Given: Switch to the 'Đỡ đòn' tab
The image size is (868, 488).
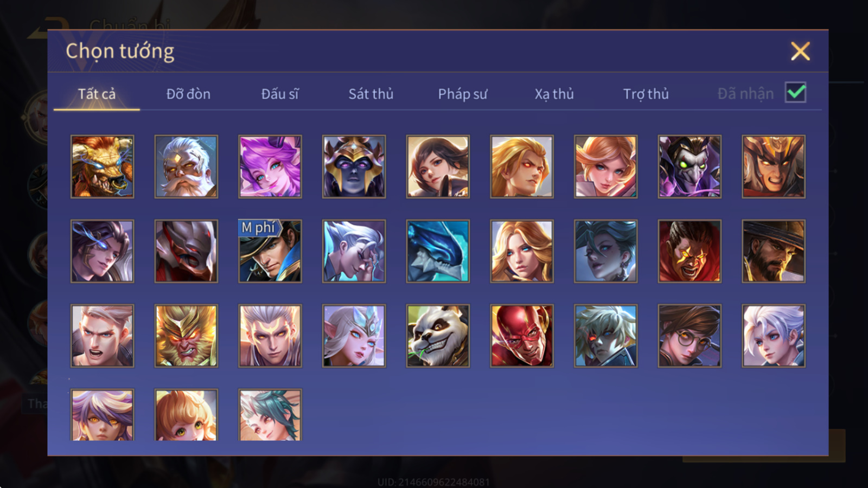Looking at the screenshot, I should (x=188, y=94).
